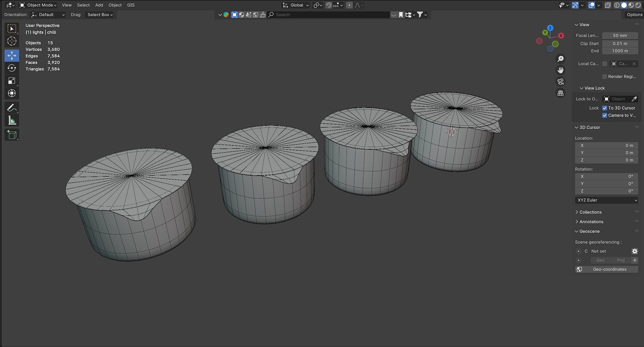Uncheck Camera to View lock
The height and width of the screenshot is (347, 644).
point(605,116)
